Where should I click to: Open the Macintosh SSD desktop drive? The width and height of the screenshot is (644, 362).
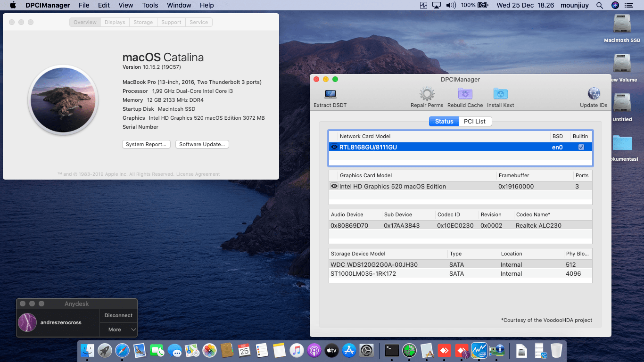click(622, 28)
